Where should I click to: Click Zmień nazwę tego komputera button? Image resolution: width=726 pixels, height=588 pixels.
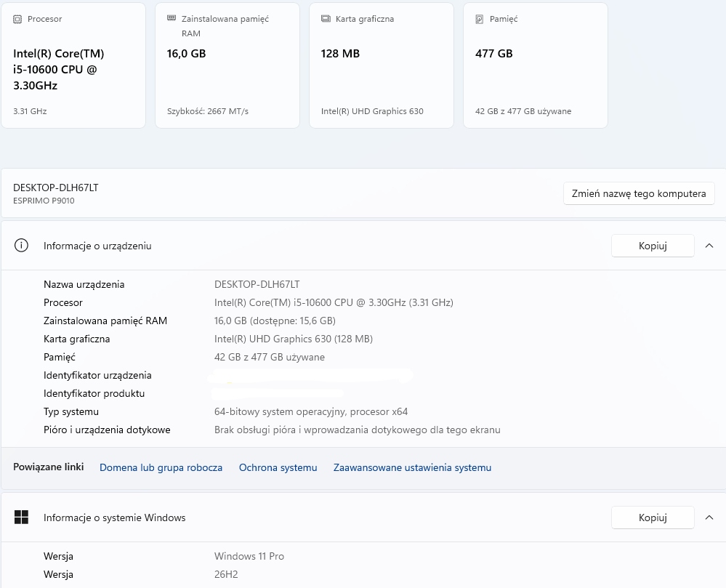coord(639,193)
